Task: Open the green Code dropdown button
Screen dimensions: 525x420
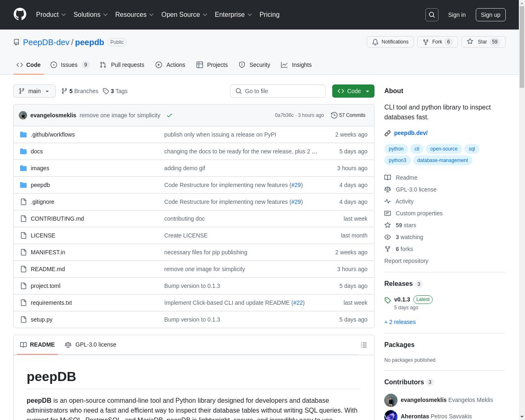Action: tap(353, 91)
